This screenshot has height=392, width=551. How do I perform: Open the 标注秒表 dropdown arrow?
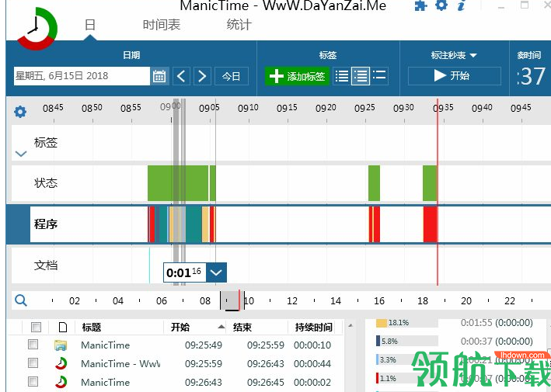(473, 55)
